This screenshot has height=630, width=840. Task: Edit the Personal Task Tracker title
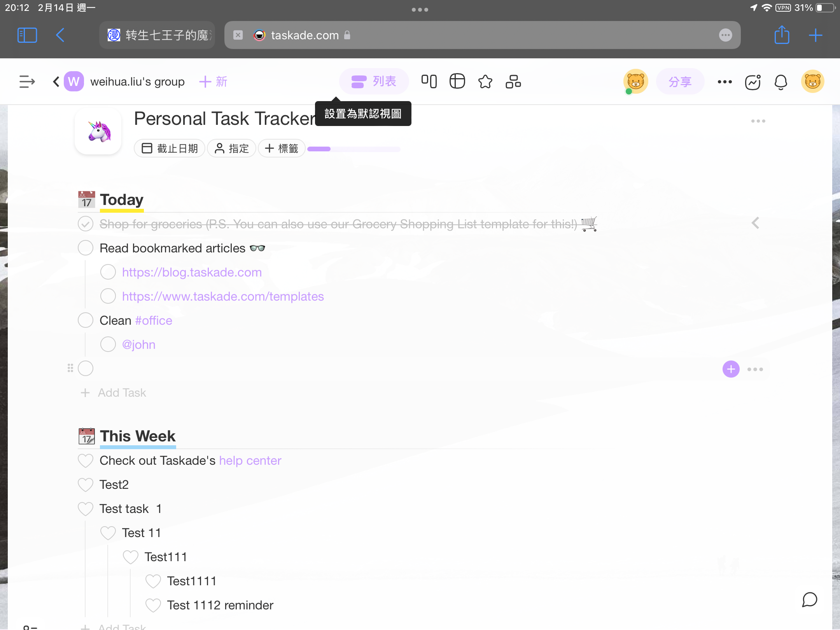point(226,118)
